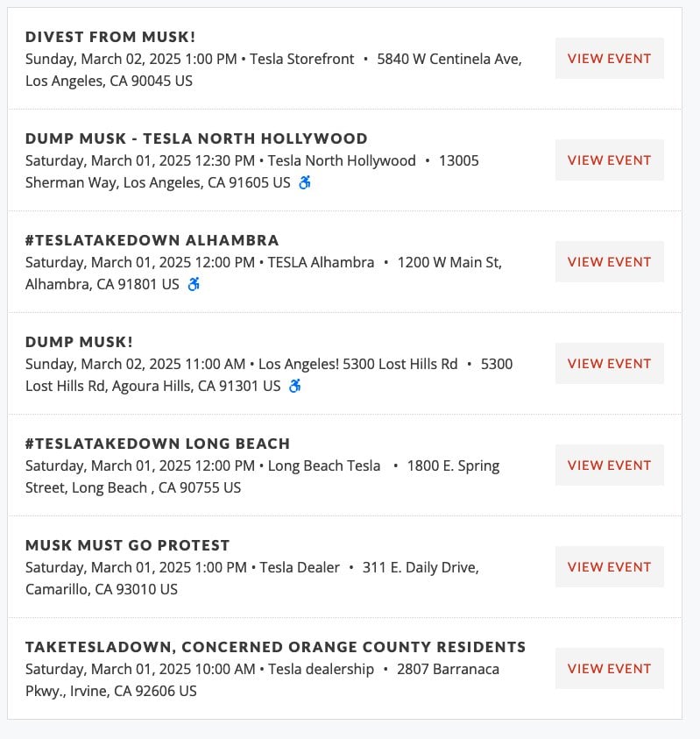
Task: Click the 5840 W Centinela Ave address text
Action: point(449,59)
